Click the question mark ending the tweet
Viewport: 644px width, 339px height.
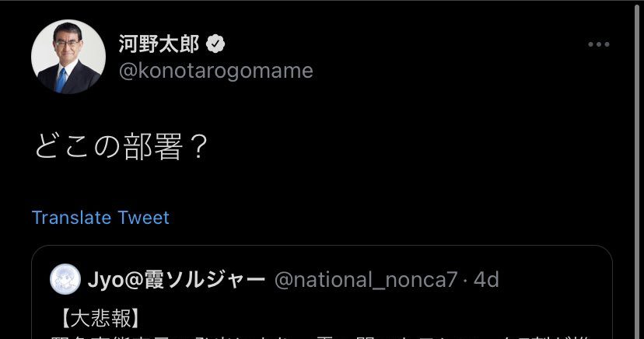coord(198,146)
